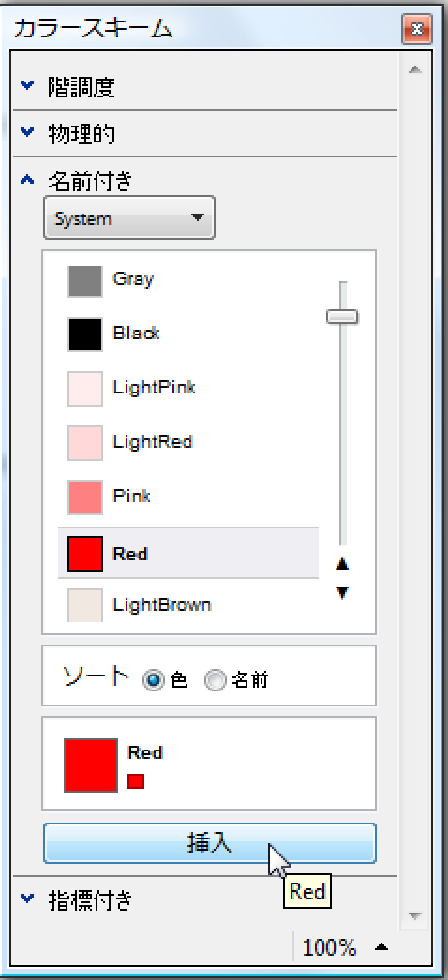Select the Red list item
The width and height of the screenshot is (448, 980).
pos(188,554)
